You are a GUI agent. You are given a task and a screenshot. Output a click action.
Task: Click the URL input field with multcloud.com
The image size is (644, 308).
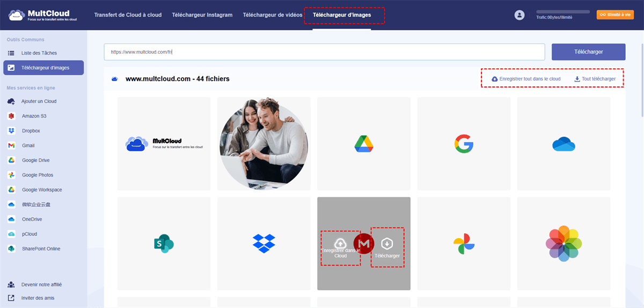pos(325,52)
